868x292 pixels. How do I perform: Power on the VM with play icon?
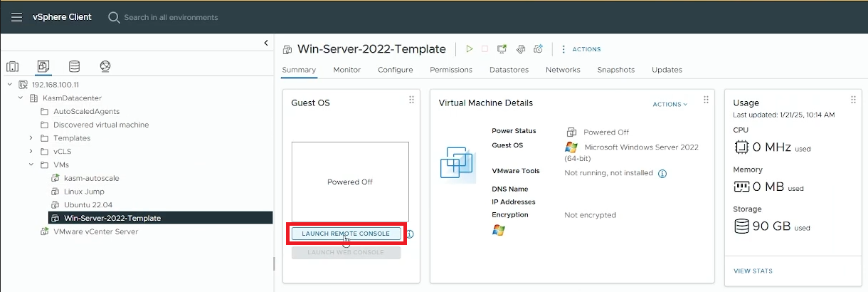click(x=469, y=49)
